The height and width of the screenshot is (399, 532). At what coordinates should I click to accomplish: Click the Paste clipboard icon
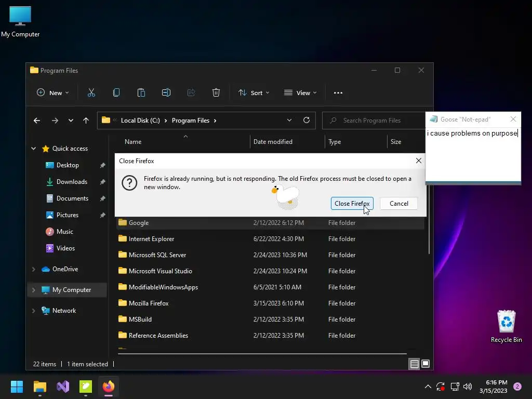pyautogui.click(x=141, y=92)
